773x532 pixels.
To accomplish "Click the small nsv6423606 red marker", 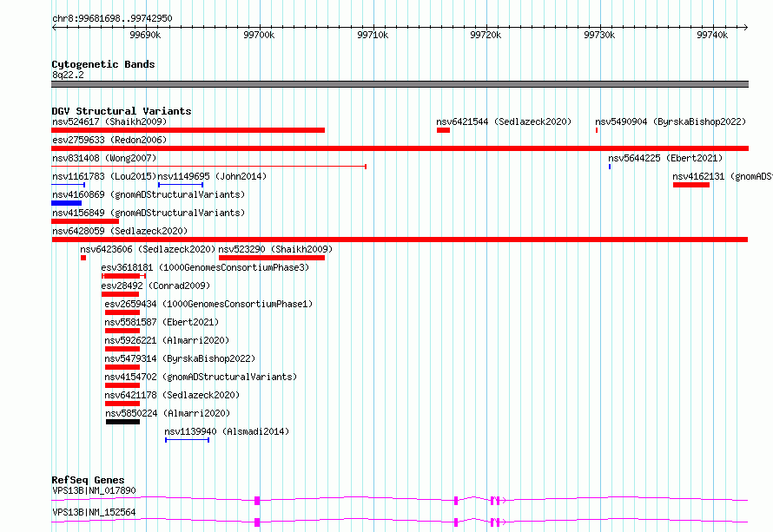I will click(x=83, y=258).
